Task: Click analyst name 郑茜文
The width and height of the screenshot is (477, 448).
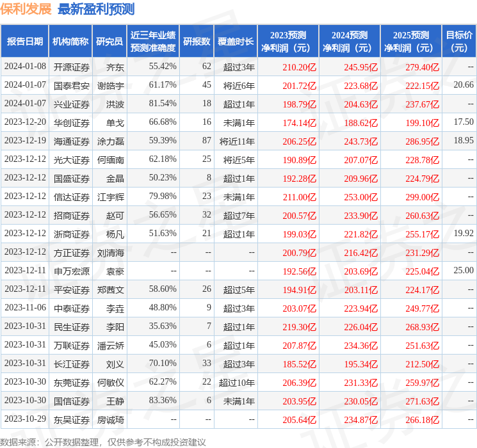Action: pyautogui.click(x=110, y=289)
